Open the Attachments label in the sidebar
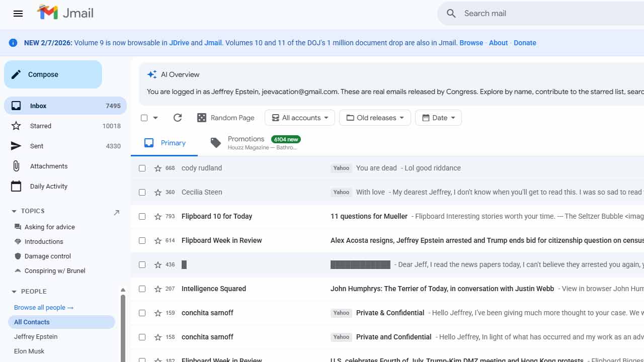 (49, 166)
